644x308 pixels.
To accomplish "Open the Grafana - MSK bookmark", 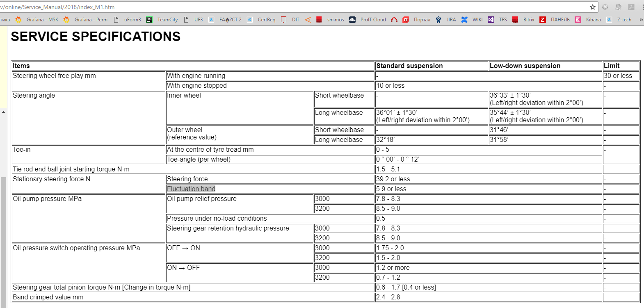I will pyautogui.click(x=37, y=20).
